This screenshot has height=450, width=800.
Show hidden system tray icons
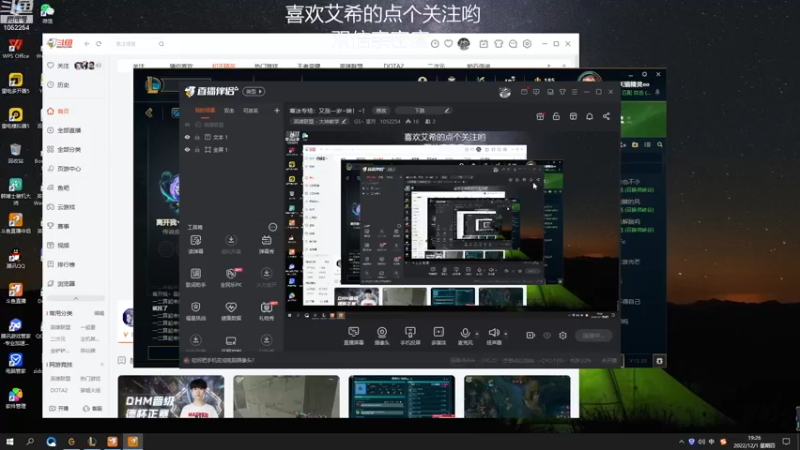[x=681, y=441]
